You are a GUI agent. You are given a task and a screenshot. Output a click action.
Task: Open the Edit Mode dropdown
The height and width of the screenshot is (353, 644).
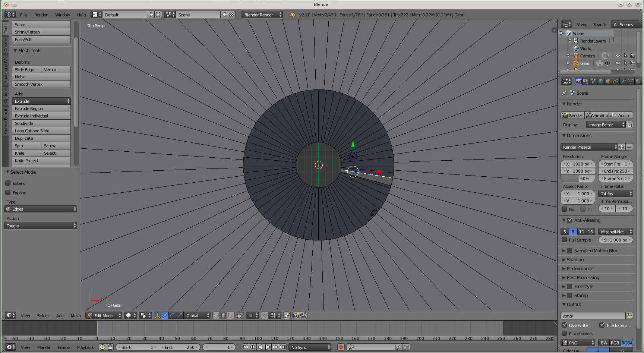[x=104, y=315]
